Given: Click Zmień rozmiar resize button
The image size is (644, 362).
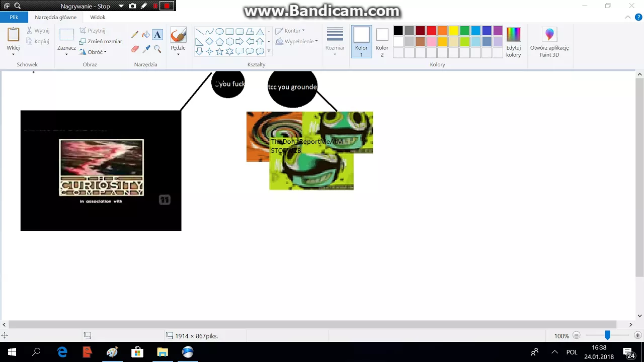Looking at the screenshot, I should click(x=101, y=41).
